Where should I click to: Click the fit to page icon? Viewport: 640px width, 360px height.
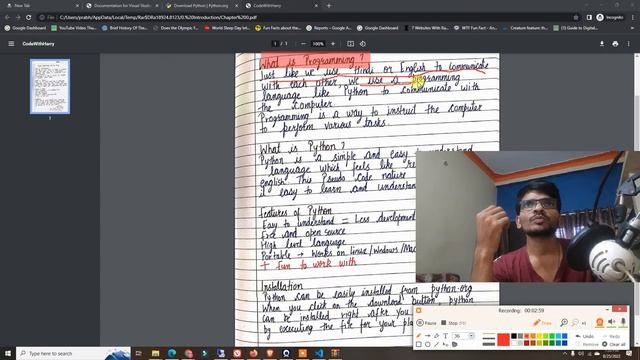pyautogui.click(x=350, y=44)
